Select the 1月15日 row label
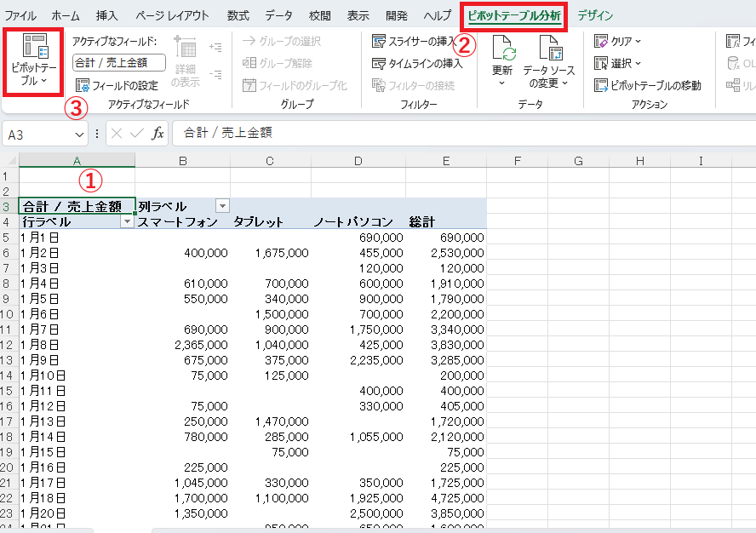Image resolution: width=756 pixels, height=533 pixels. tap(77, 452)
